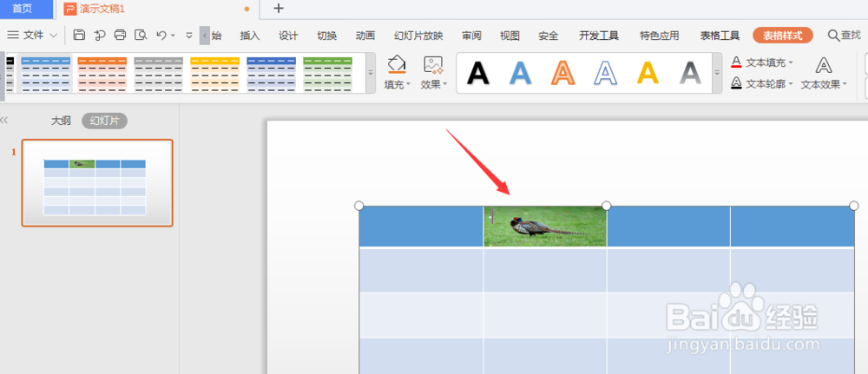Apply the light blue table style
This screenshot has height=374, width=868.
click(x=45, y=73)
